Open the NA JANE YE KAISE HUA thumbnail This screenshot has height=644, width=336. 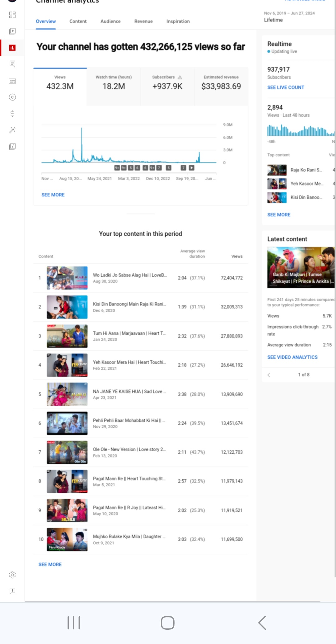tap(67, 394)
